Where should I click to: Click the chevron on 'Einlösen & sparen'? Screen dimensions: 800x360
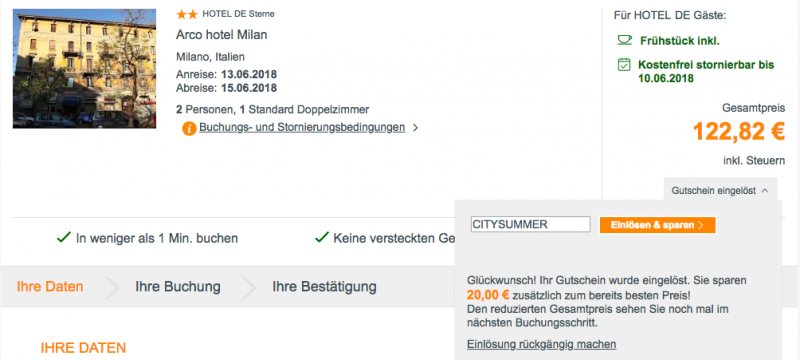pyautogui.click(x=701, y=225)
